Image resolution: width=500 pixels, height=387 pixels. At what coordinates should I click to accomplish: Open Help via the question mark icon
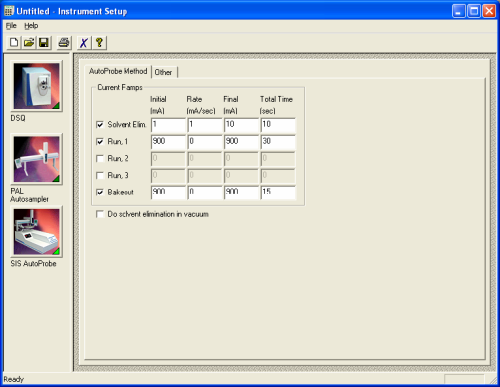(x=99, y=43)
